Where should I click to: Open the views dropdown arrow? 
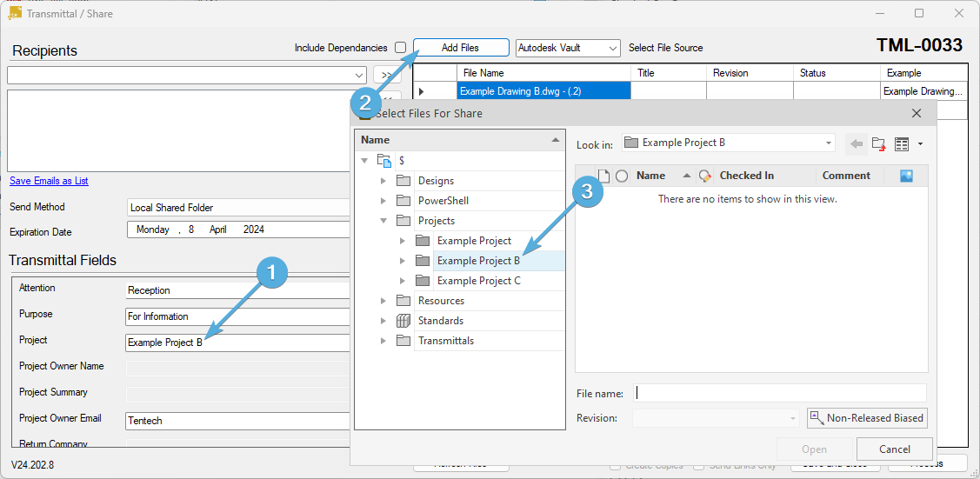coord(920,144)
